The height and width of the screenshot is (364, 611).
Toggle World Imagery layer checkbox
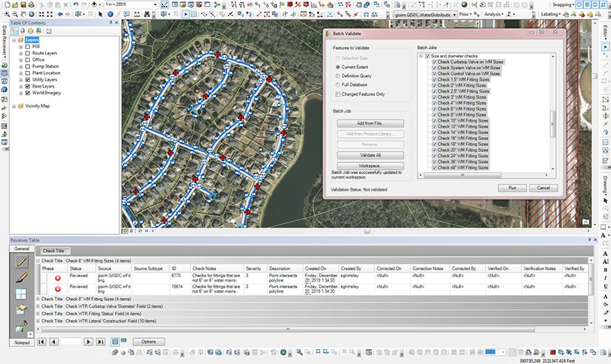pyautogui.click(x=27, y=93)
